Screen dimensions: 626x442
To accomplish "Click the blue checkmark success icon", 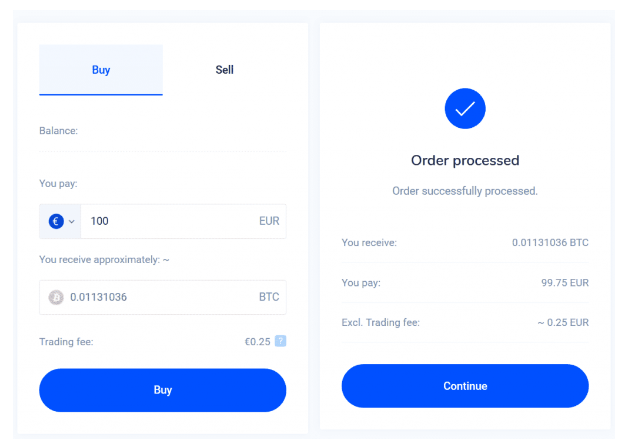I will pos(465,109).
